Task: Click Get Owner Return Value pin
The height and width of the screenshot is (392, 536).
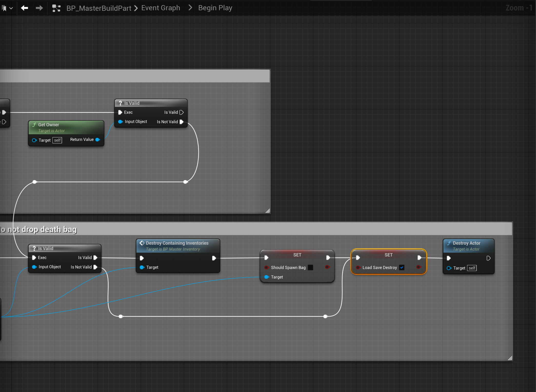Action: pos(98,140)
